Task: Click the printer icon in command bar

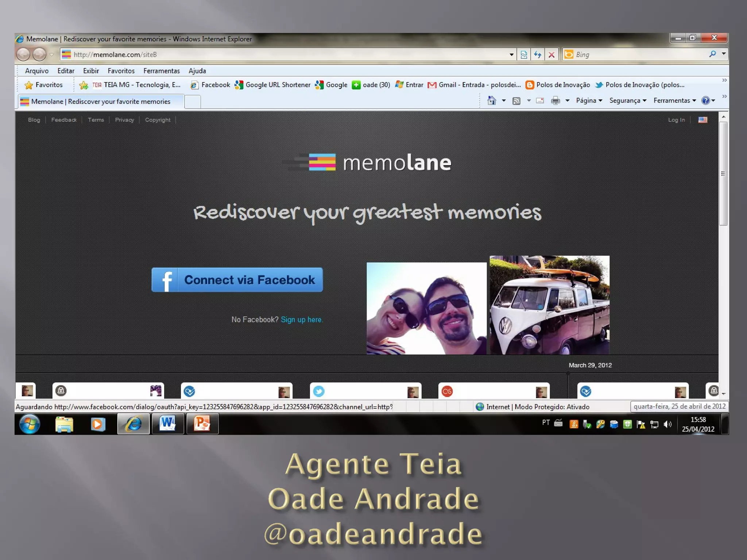Action: 555,100
